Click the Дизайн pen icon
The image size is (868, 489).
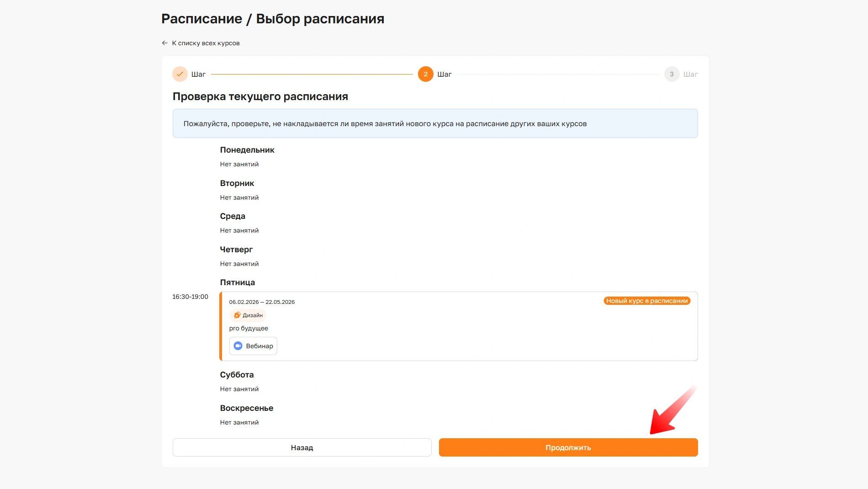point(237,315)
